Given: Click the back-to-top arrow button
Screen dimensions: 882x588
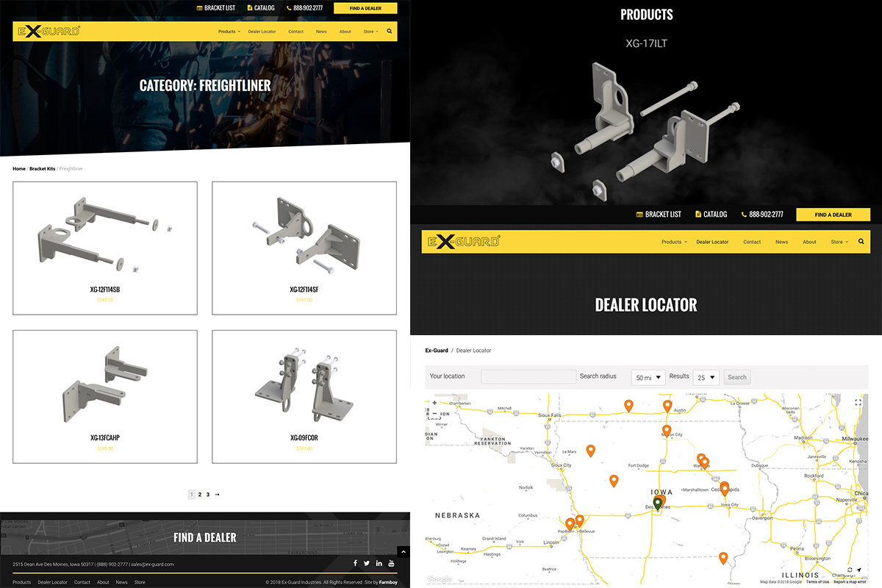Looking at the screenshot, I should [403, 551].
